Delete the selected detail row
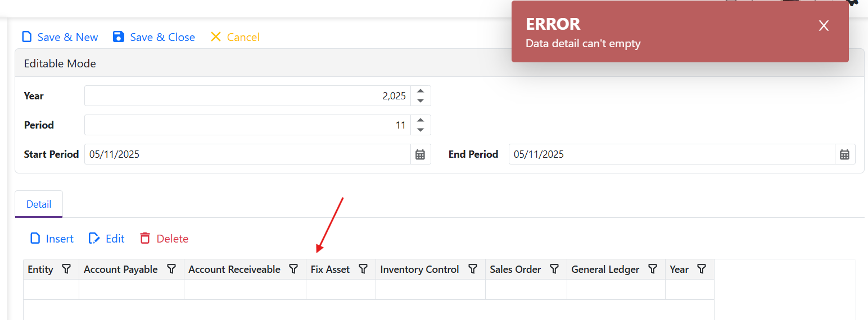The height and width of the screenshot is (320, 868). coord(164,239)
